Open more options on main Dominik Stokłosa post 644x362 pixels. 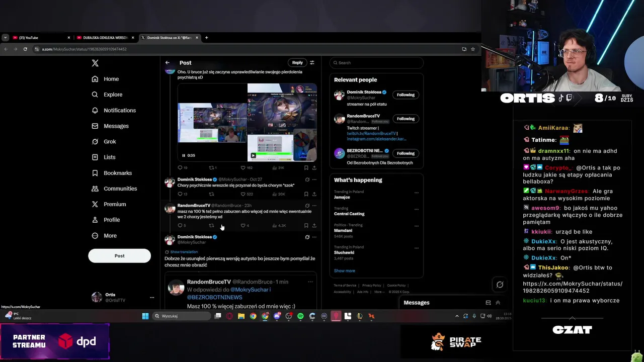pyautogui.click(x=314, y=237)
